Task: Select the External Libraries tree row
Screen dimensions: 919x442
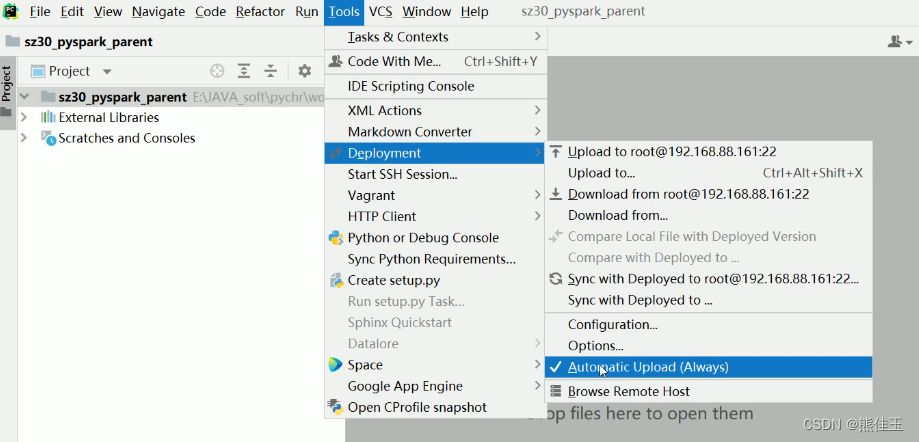Action: click(x=171, y=117)
